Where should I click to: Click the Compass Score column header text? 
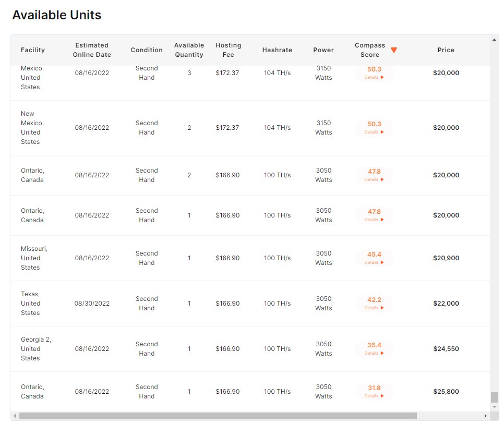pos(369,50)
